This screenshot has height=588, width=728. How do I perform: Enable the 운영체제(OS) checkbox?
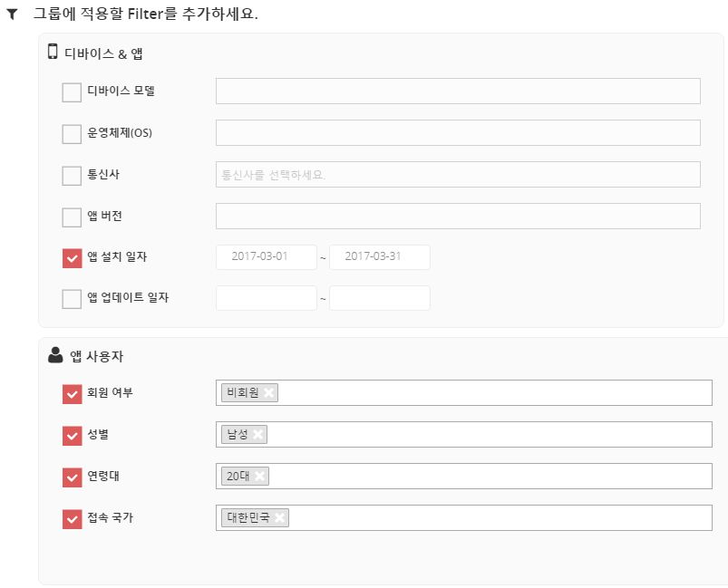click(x=72, y=134)
